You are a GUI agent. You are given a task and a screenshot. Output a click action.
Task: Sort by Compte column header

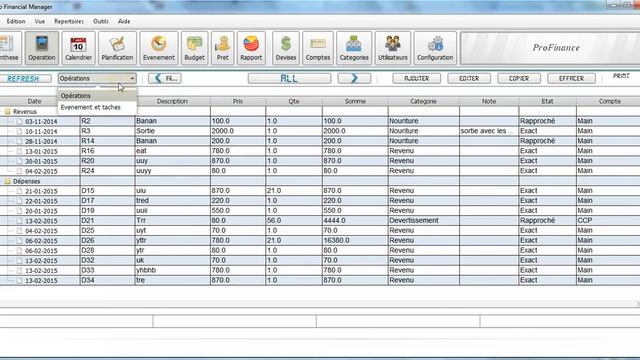click(x=608, y=101)
